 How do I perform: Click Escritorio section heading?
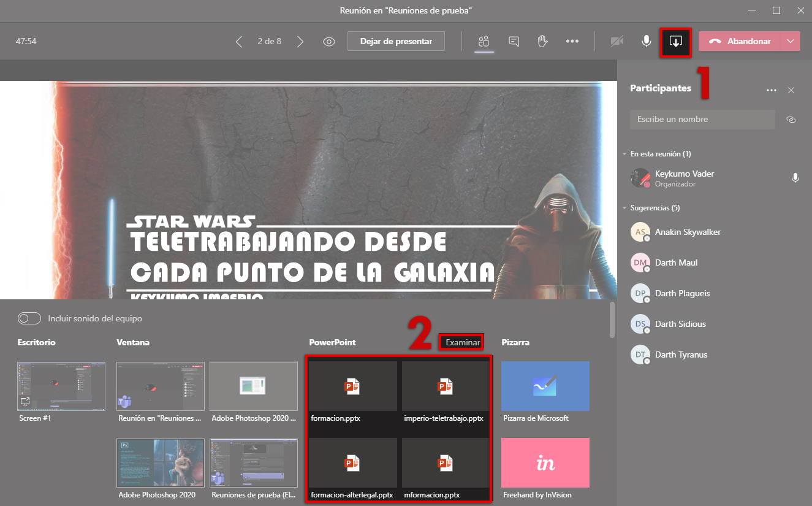[x=37, y=342]
